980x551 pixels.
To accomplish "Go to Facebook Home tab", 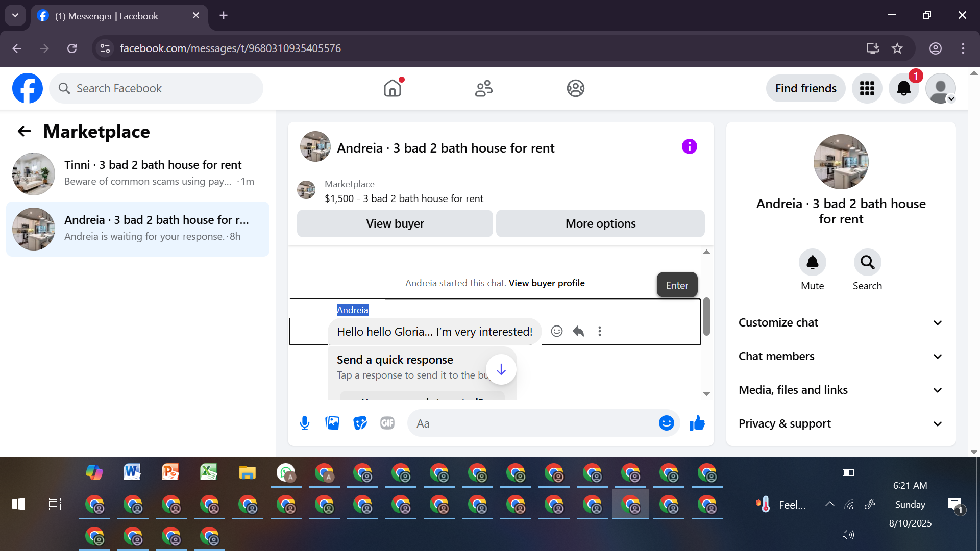I will [x=393, y=88].
